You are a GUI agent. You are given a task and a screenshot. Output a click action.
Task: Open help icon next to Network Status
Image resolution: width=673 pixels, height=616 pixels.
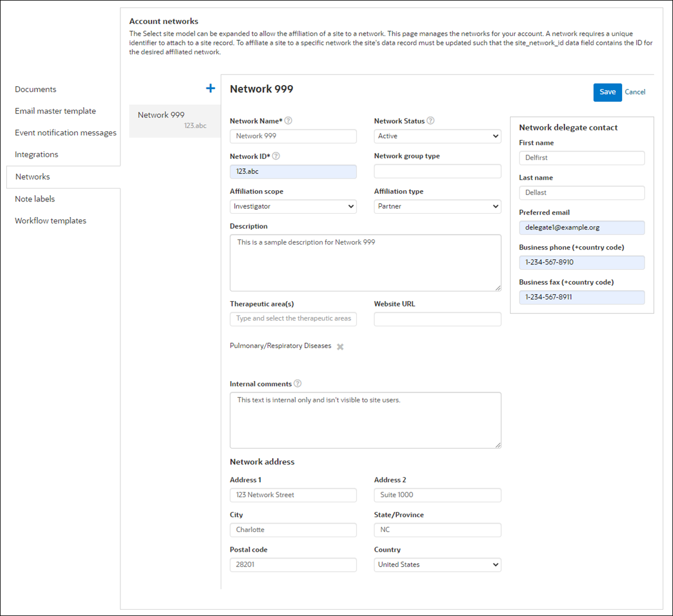point(431,121)
